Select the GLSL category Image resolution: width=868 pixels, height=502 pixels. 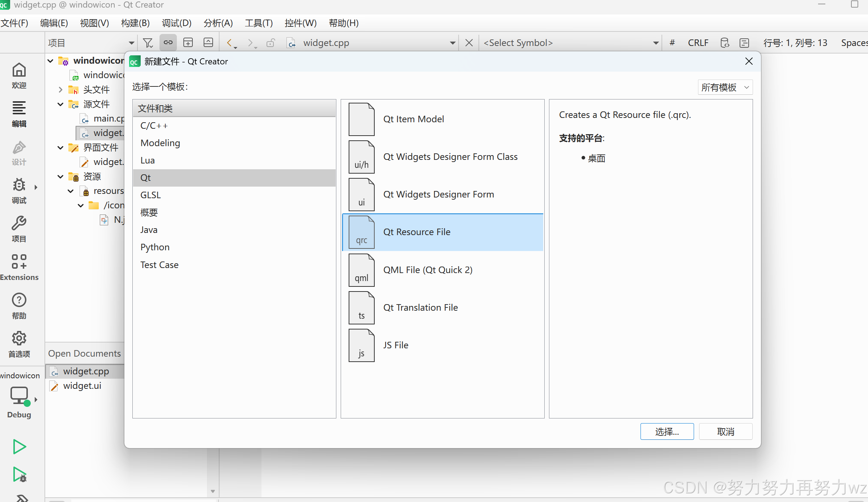coord(234,195)
